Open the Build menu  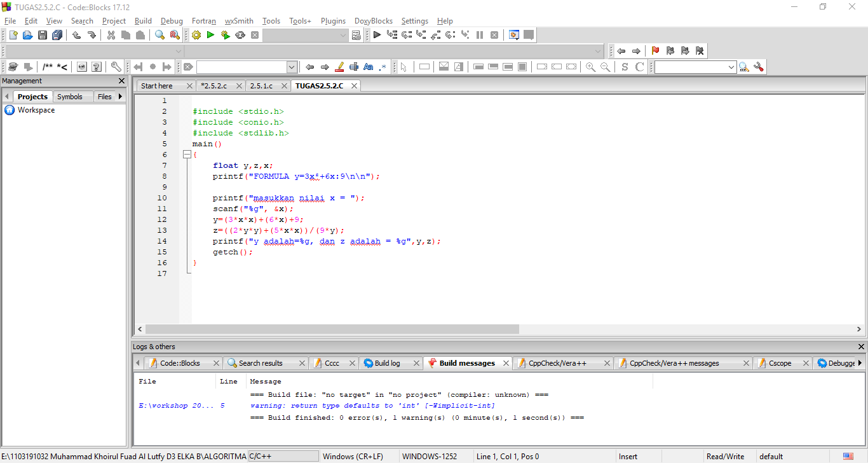(x=143, y=21)
